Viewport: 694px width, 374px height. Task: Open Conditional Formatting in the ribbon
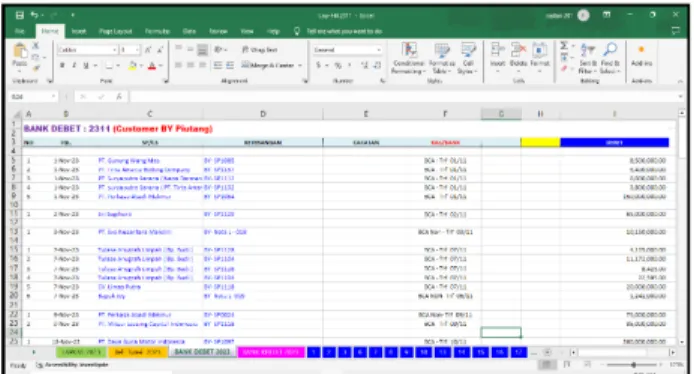pos(409,58)
